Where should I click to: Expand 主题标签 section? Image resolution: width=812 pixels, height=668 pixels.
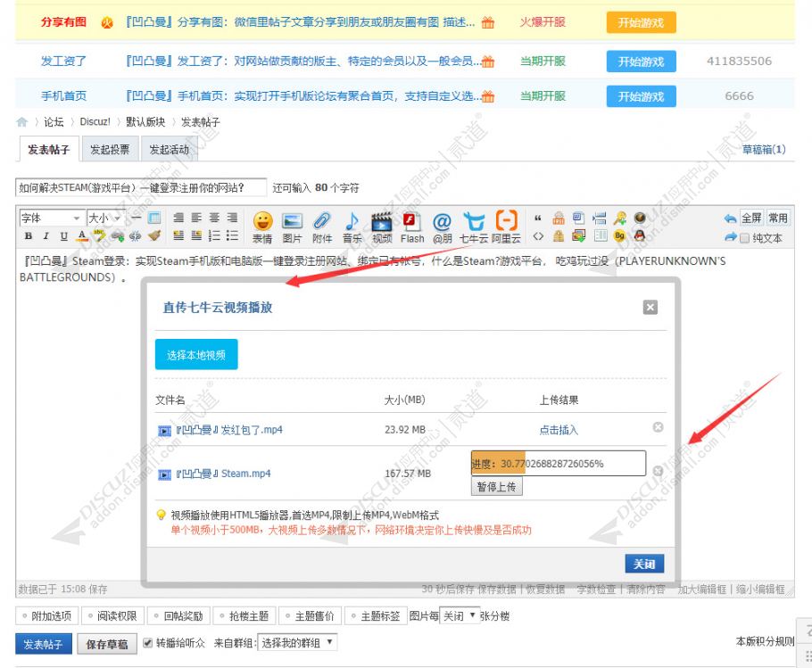[376, 615]
